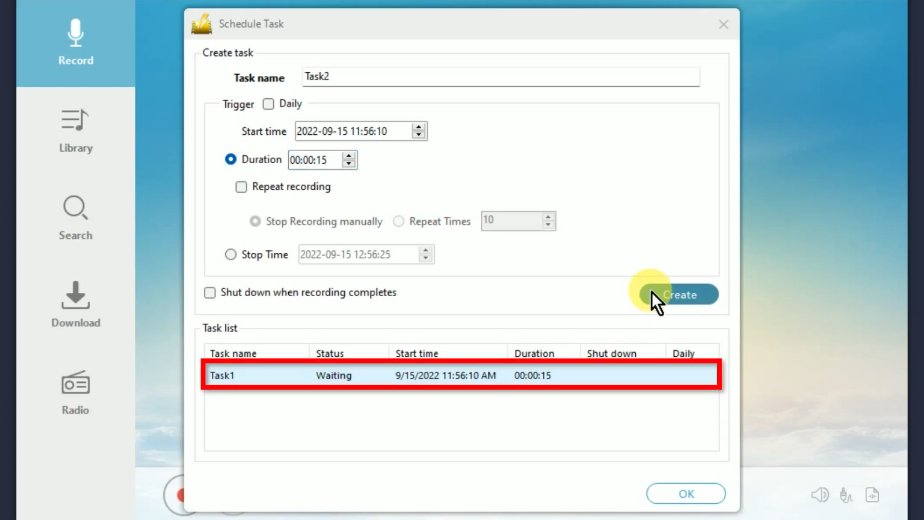Sort by Duration column header
This screenshot has height=520, width=924.
544,353
